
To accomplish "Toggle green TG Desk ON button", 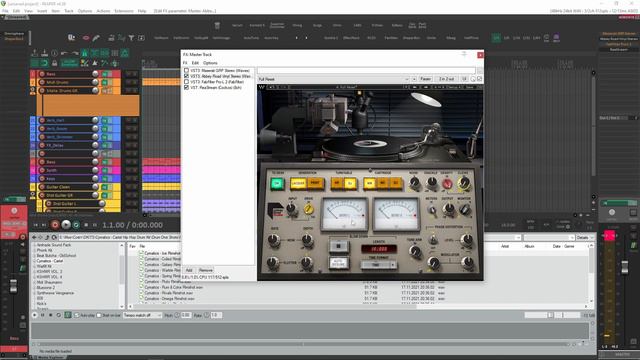I will coord(277,184).
